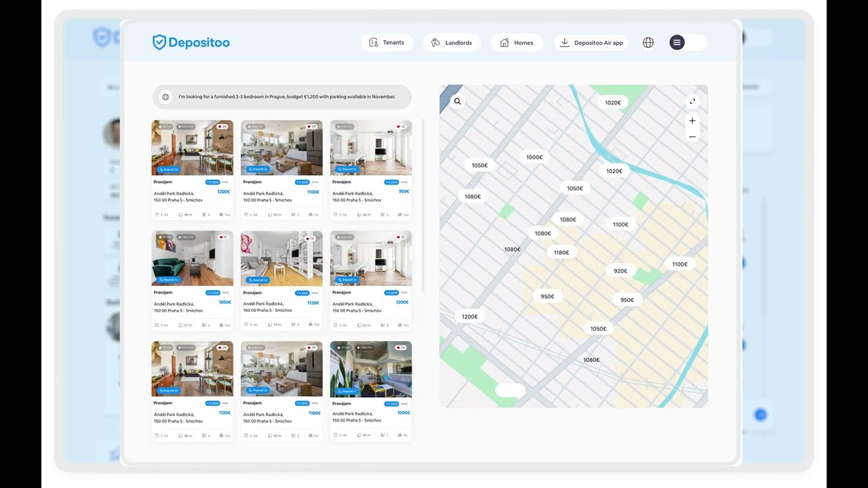
Task: Select the 1000€ marker on the map
Action: [534, 157]
